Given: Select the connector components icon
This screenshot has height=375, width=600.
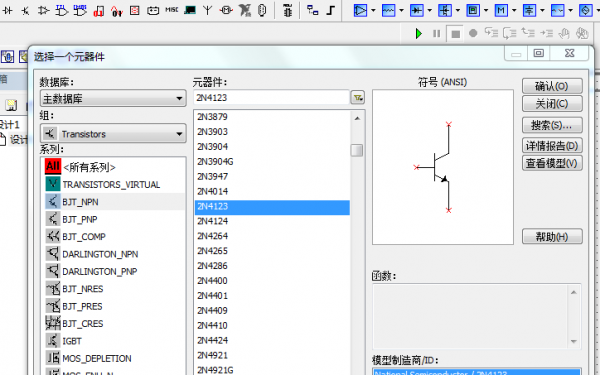Looking at the screenshot, I should click(x=262, y=10).
